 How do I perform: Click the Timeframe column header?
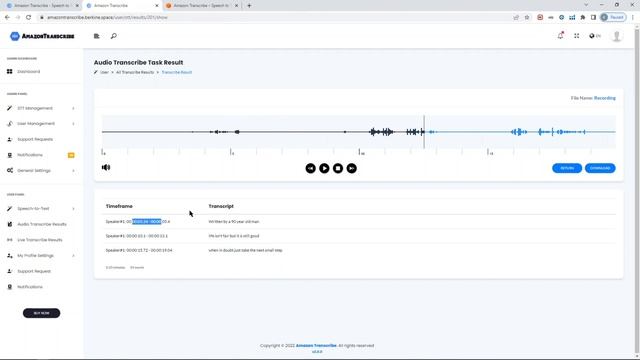119,206
